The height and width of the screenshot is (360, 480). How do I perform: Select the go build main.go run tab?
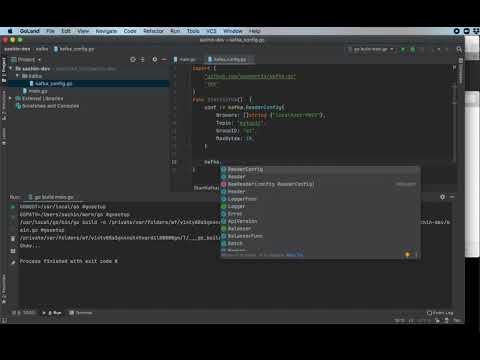pyautogui.click(x=52, y=197)
